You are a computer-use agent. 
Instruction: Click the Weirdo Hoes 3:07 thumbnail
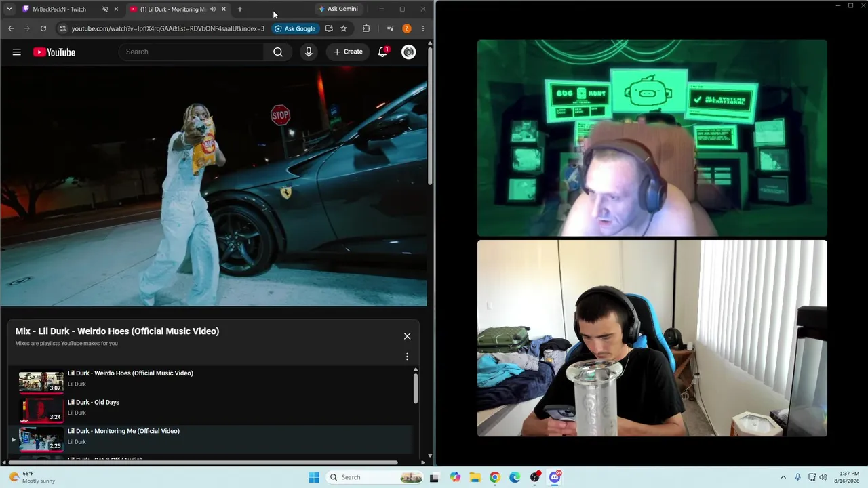(x=41, y=382)
